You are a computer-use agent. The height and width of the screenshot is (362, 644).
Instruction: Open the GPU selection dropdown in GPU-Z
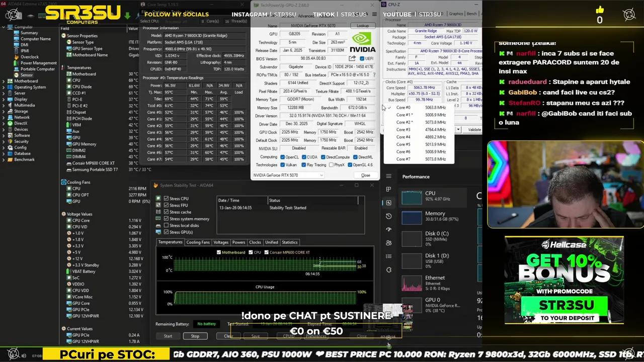(288, 175)
